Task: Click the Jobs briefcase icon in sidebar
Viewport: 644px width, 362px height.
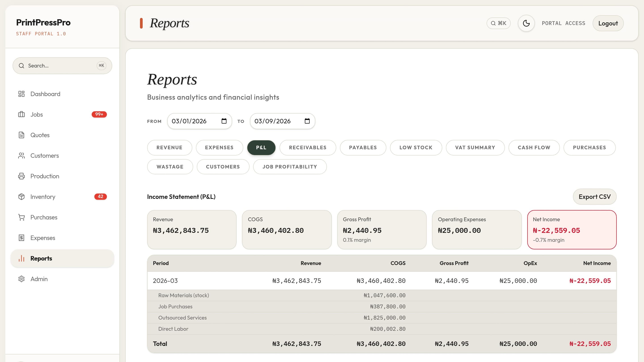Action: [21, 114]
